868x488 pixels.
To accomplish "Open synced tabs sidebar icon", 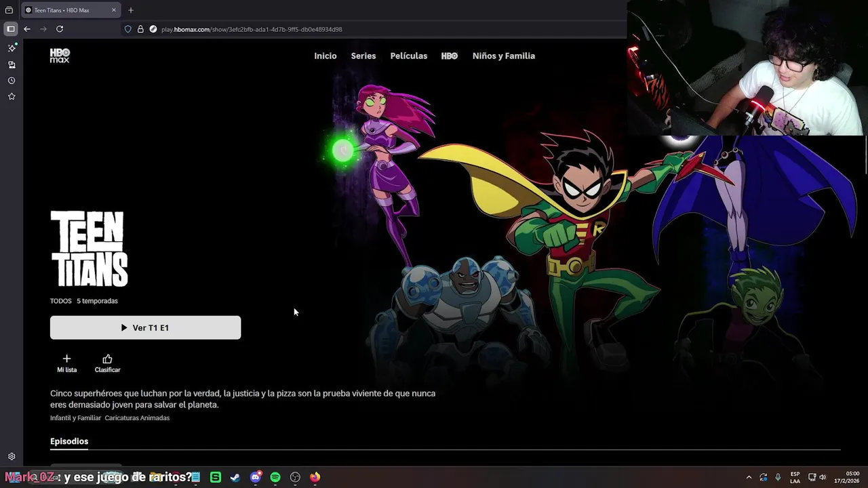I will coord(12,64).
